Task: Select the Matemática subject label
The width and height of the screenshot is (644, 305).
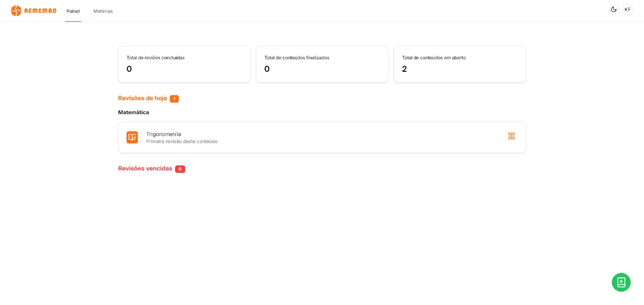Action: point(133,113)
